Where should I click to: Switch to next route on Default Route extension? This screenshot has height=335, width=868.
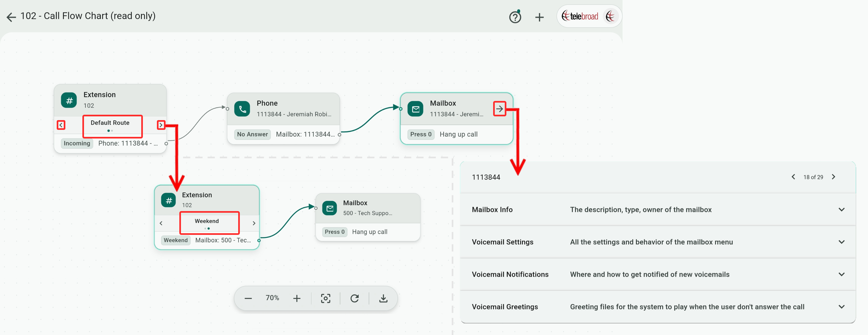tap(161, 125)
